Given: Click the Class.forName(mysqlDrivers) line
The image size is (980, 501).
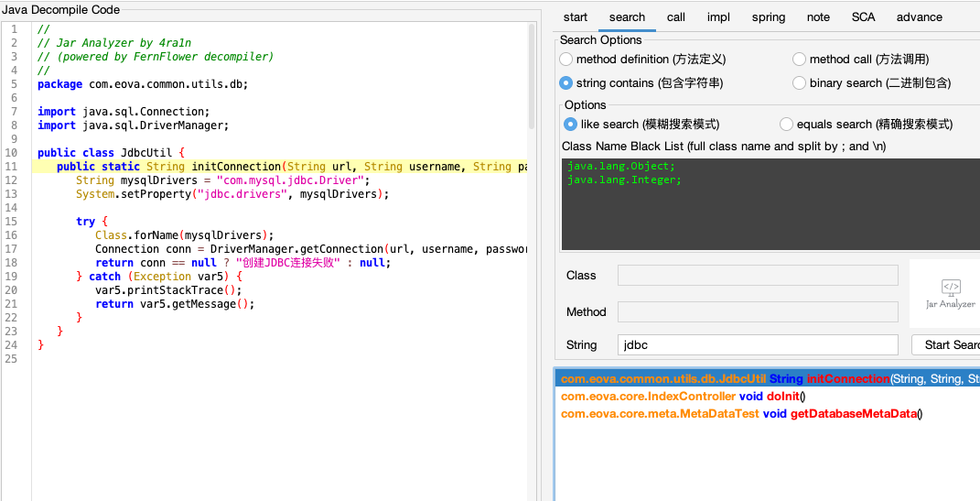Looking at the screenshot, I should click(x=184, y=235).
